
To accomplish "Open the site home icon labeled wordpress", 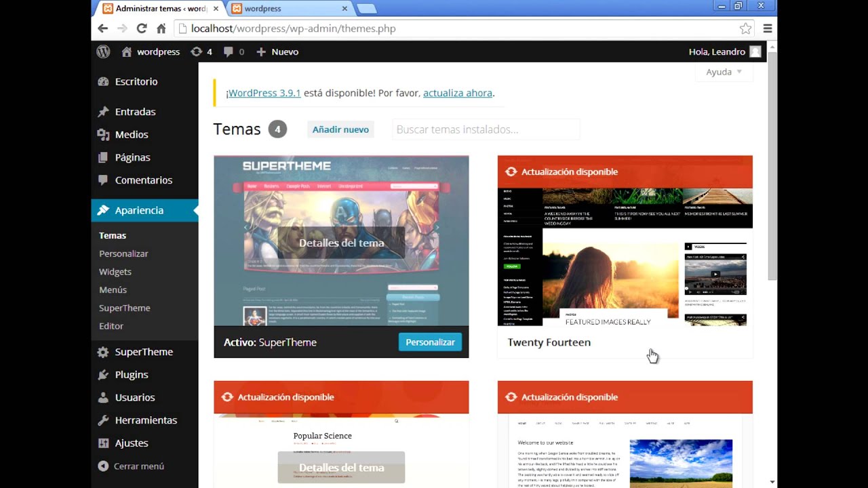I will (x=126, y=52).
